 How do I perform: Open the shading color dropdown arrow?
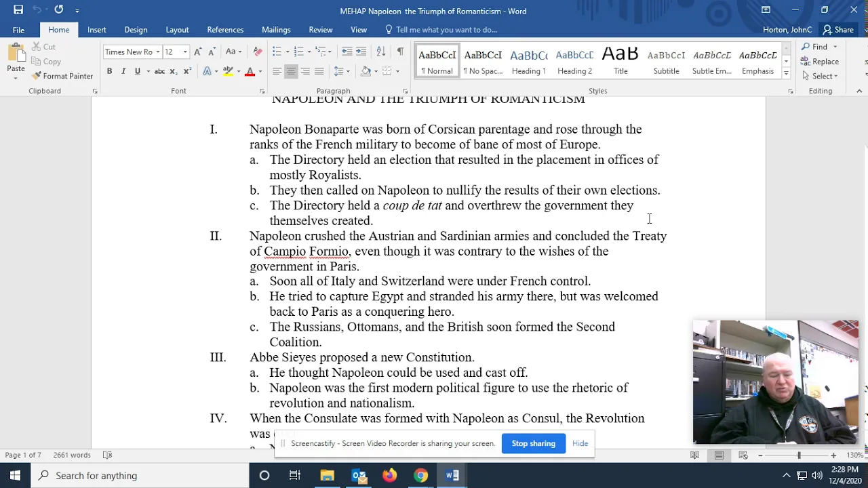(x=376, y=71)
